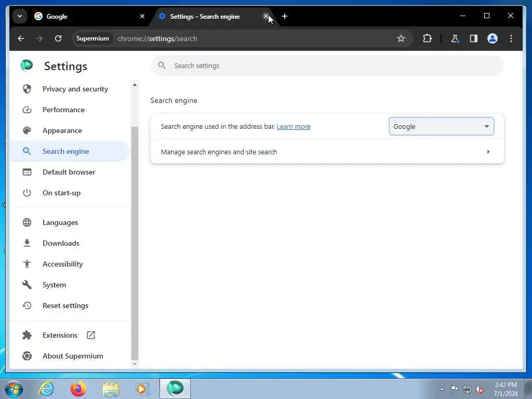
Task: Click the forward navigation arrow
Action: point(39,38)
